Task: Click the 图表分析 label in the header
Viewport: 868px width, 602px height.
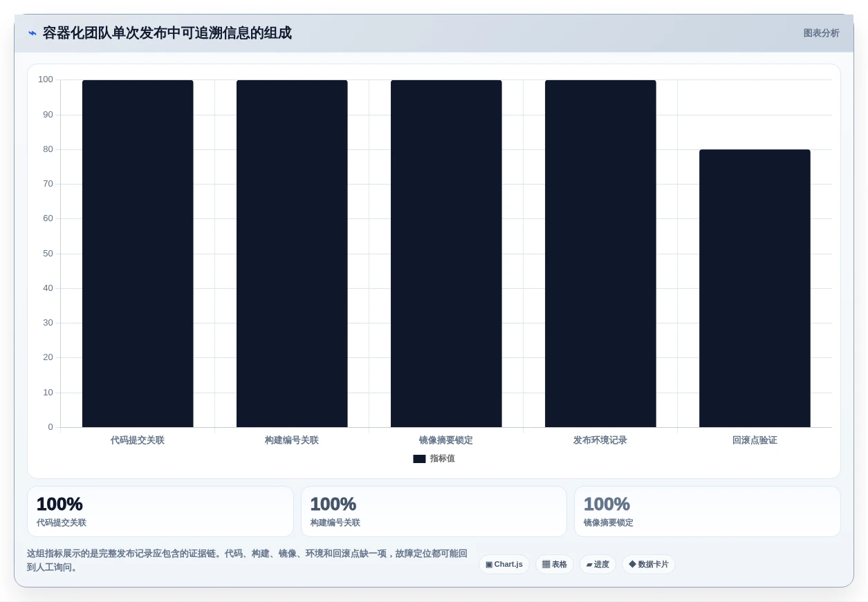Action: click(821, 33)
